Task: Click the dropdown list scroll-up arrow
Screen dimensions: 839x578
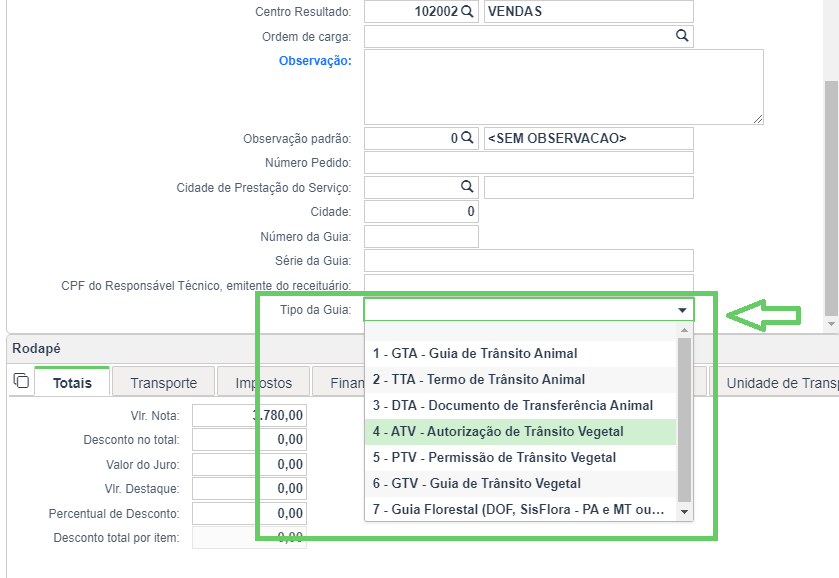Action: tap(684, 330)
